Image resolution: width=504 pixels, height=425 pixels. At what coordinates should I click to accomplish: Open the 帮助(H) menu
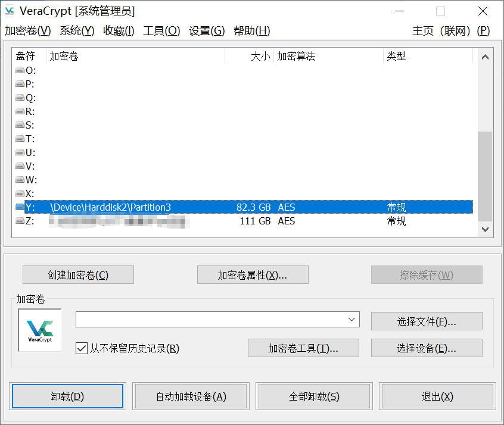(251, 31)
